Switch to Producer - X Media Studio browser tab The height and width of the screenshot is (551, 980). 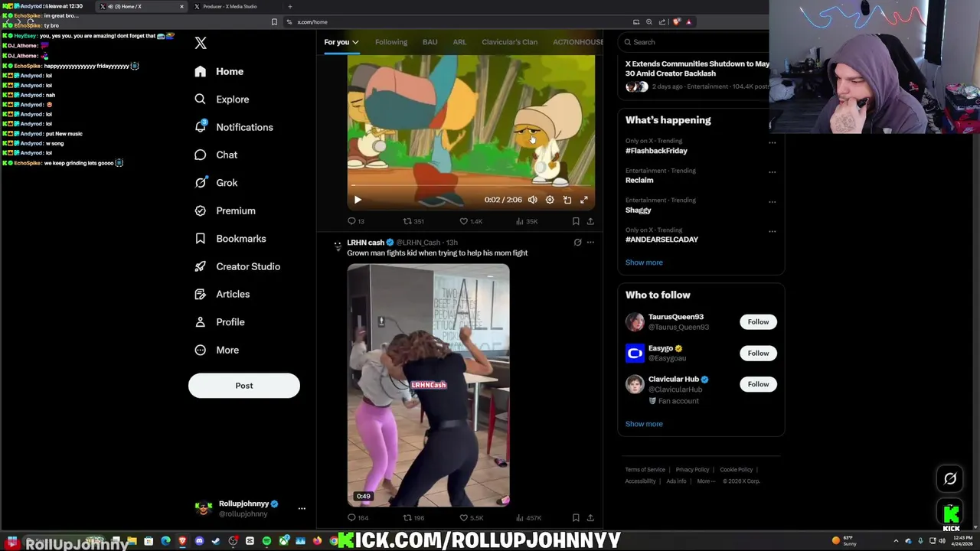pyautogui.click(x=230, y=7)
